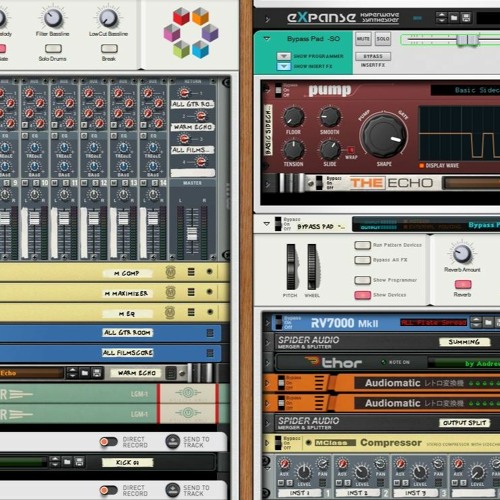Image resolution: width=500 pixels, height=500 pixels.
Task: Open the Expanse synthesizer patch browser folder icon
Action: [x=454, y=18]
